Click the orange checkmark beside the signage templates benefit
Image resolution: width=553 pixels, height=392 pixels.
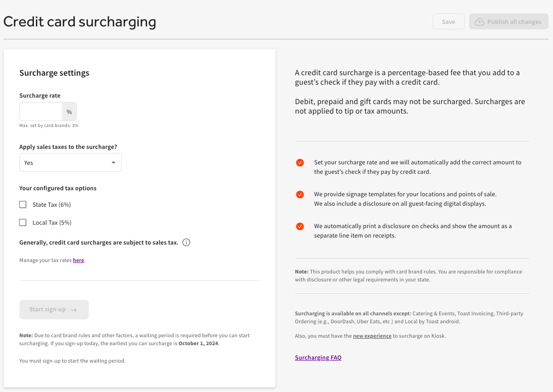tap(300, 194)
